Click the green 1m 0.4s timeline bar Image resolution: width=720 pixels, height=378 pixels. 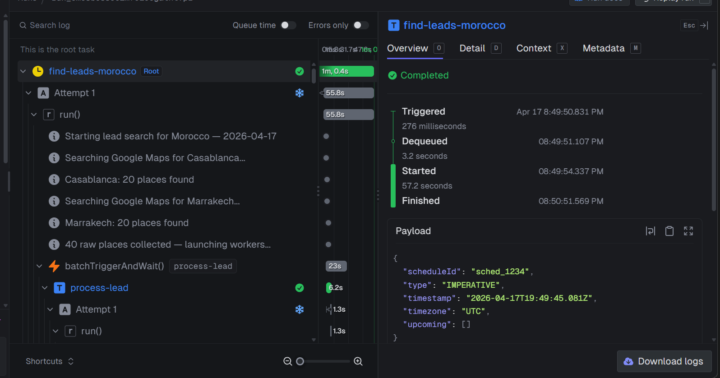click(347, 71)
